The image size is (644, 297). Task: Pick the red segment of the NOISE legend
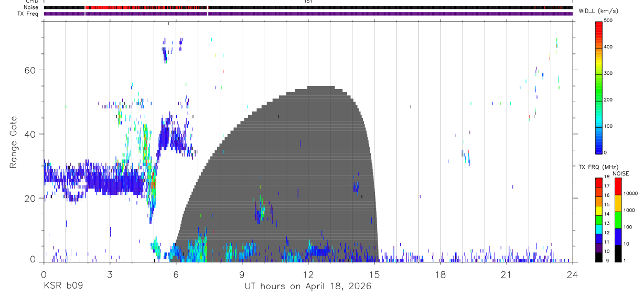[618, 186]
